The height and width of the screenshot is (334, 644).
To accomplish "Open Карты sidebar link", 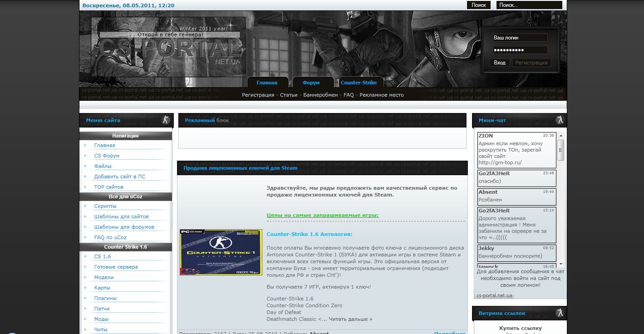I will click(102, 288).
